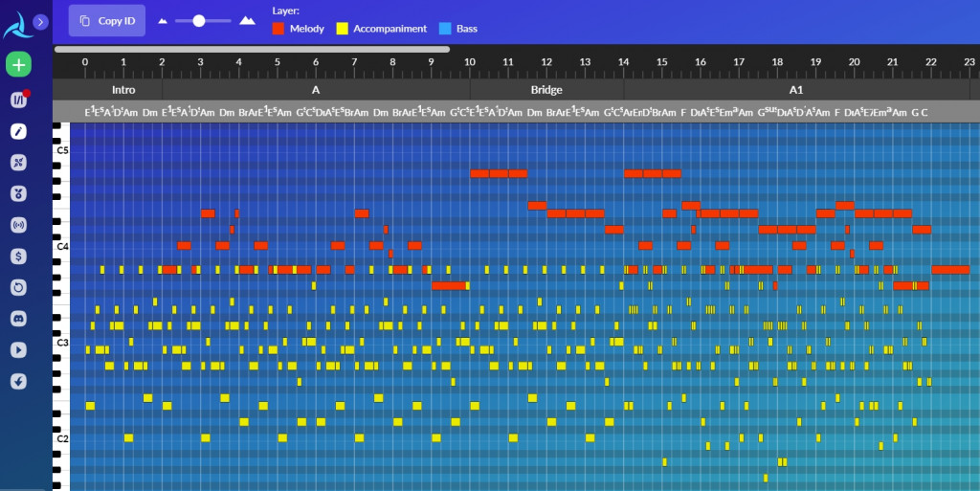Viewport: 980px width, 491px height.
Task: Open the Discord icon in sidebar
Action: point(19,319)
